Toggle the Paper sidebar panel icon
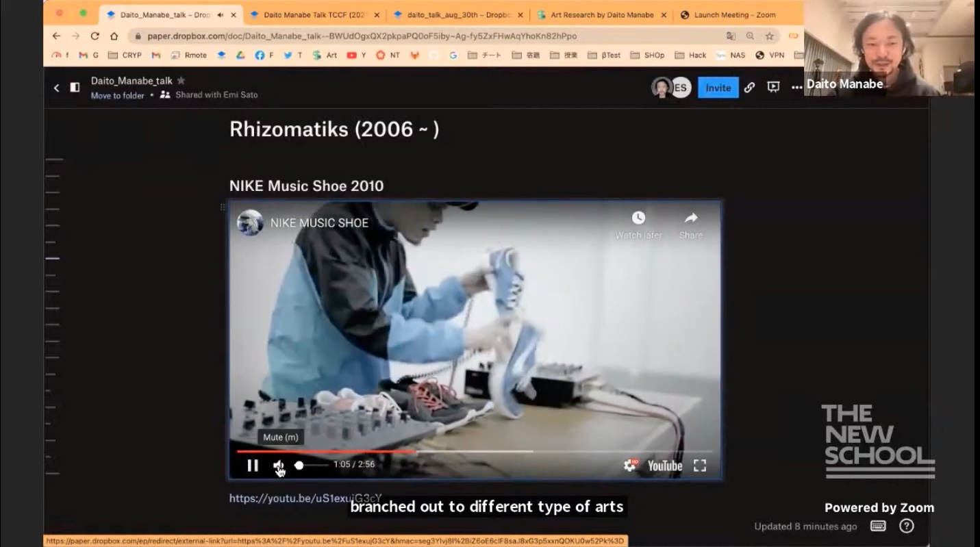The width and height of the screenshot is (980, 547). [x=75, y=88]
